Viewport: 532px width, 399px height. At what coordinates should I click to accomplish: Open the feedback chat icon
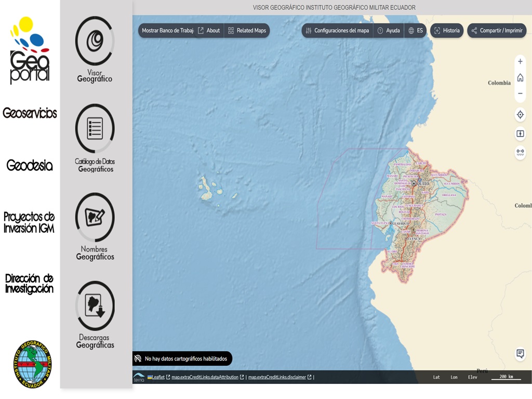tap(520, 354)
